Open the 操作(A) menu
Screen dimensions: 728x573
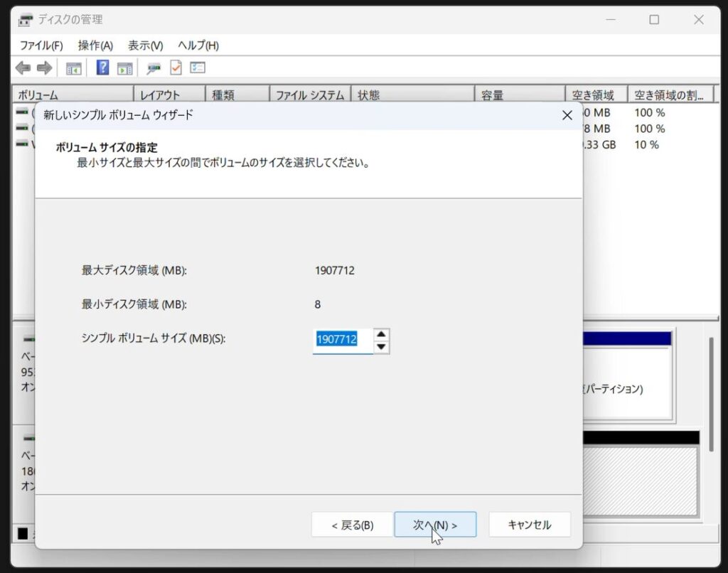[95, 45]
